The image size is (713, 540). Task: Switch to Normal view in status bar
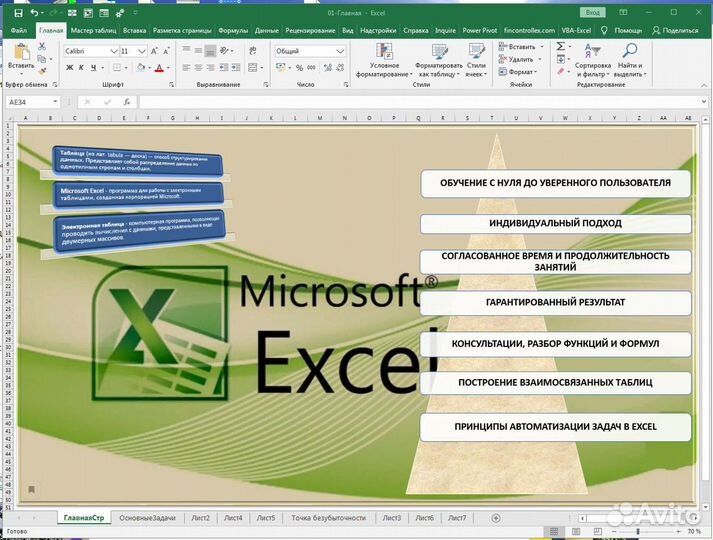554,531
